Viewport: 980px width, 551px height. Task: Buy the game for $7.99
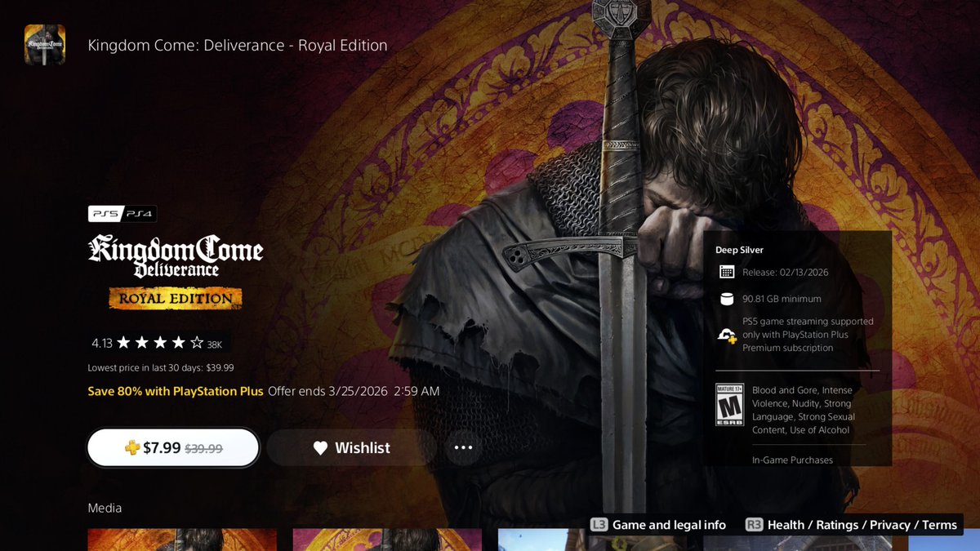click(x=173, y=447)
